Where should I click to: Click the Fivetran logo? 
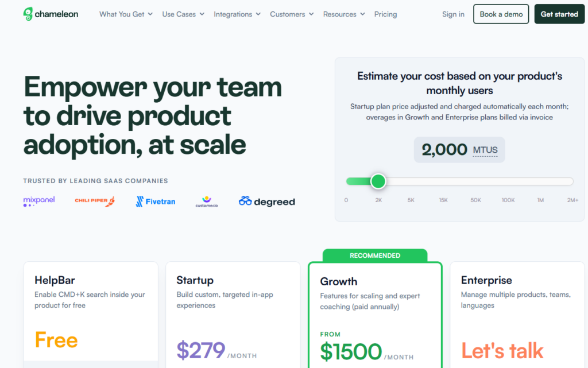[156, 202]
